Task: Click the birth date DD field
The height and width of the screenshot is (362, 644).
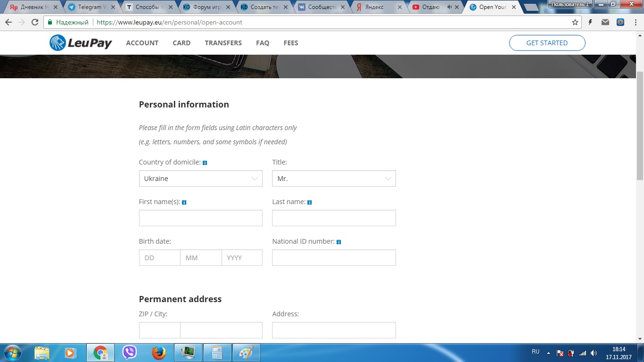Action: [160, 258]
